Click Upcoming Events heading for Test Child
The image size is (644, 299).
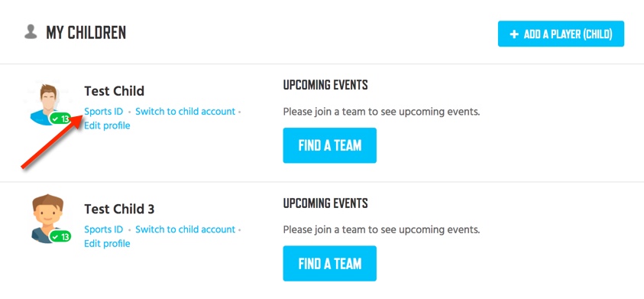[325, 85]
